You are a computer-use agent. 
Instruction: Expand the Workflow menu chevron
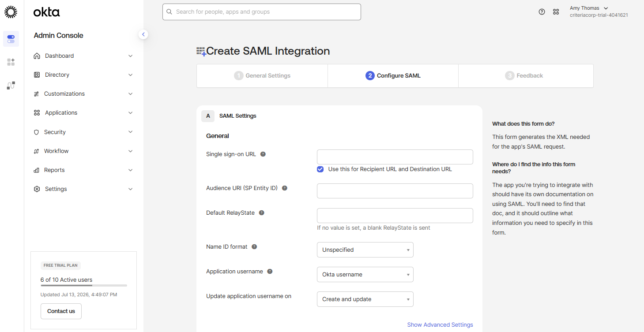tap(131, 151)
